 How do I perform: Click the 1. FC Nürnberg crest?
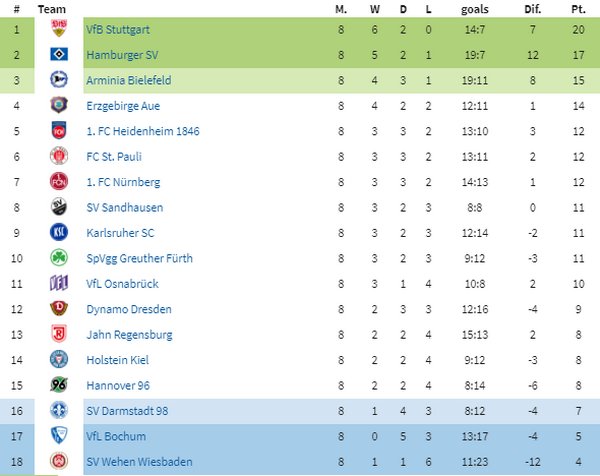pos(59,182)
